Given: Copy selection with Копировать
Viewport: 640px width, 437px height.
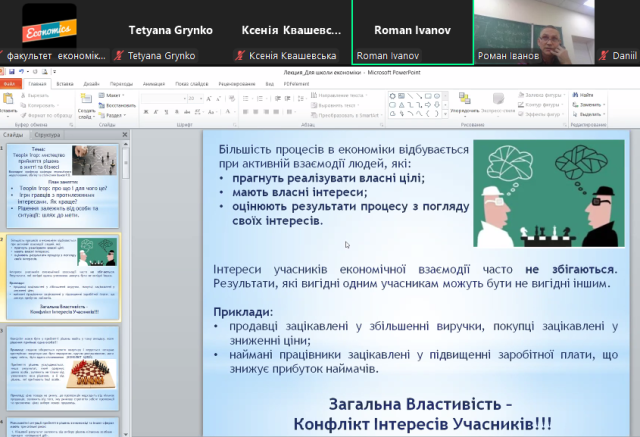Looking at the screenshot, I should tap(40, 105).
